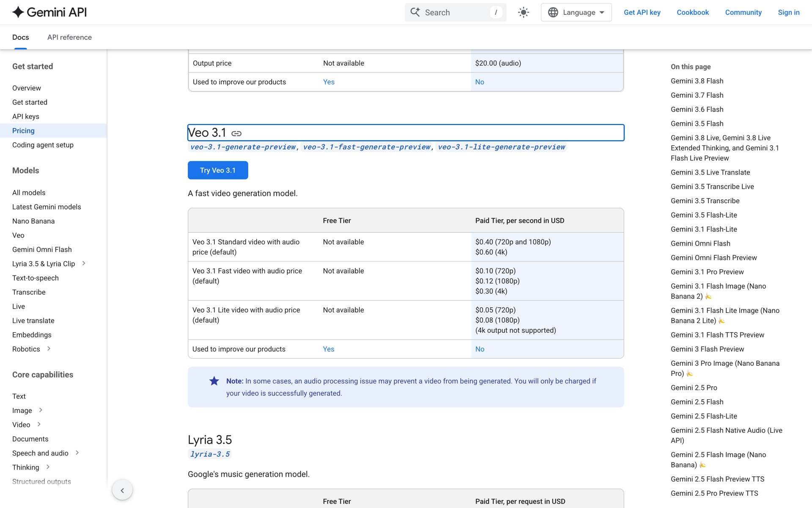Viewport: 812px width, 508px height.
Task: Click the search magnifier icon
Action: 415,12
